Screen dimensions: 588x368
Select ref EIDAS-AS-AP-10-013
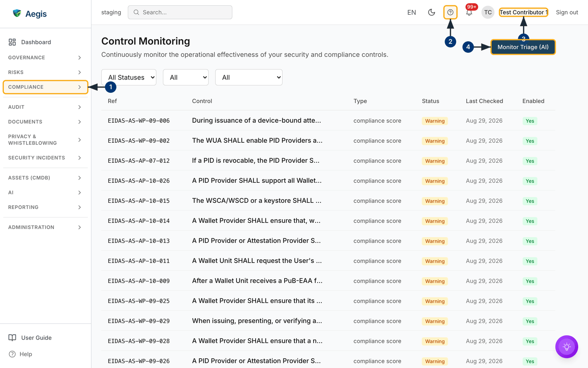(x=139, y=241)
